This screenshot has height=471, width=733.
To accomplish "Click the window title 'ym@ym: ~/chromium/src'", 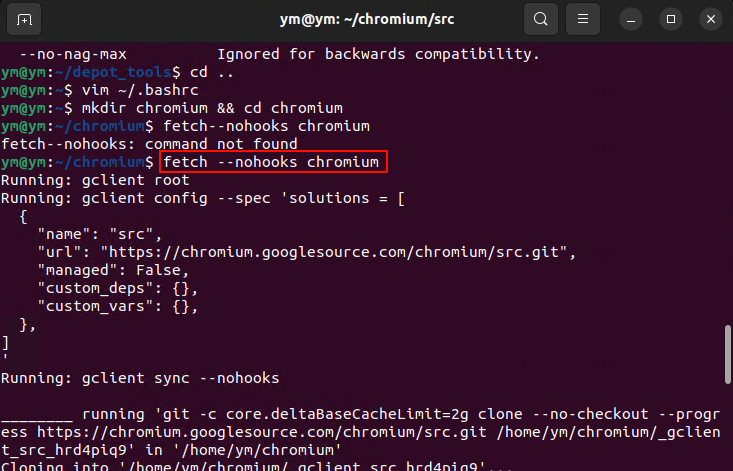I will point(367,19).
